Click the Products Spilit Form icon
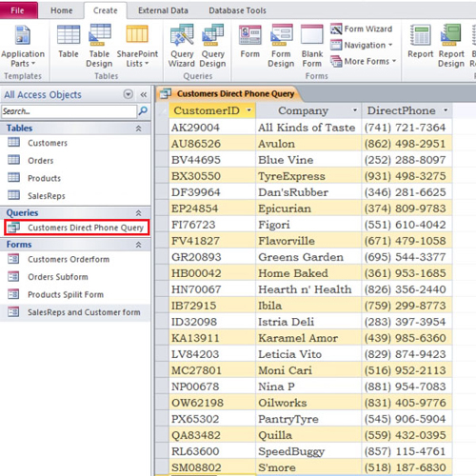This screenshot has height=476, width=476. point(13,294)
